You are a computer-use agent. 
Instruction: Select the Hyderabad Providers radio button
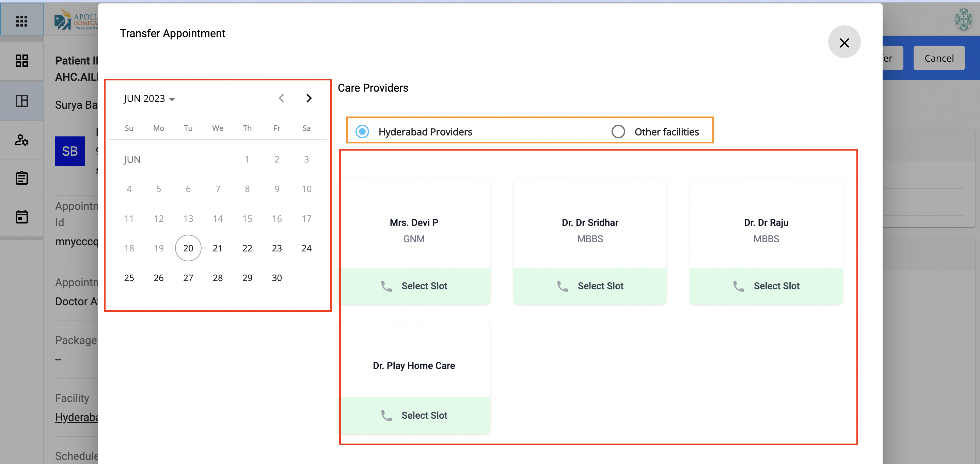pyautogui.click(x=362, y=132)
